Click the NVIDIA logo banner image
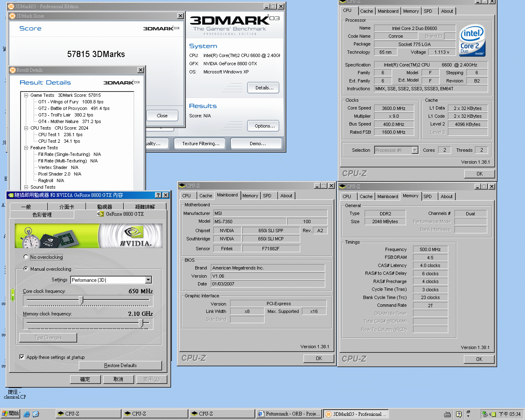The height and width of the screenshot is (420, 525). pos(89,236)
